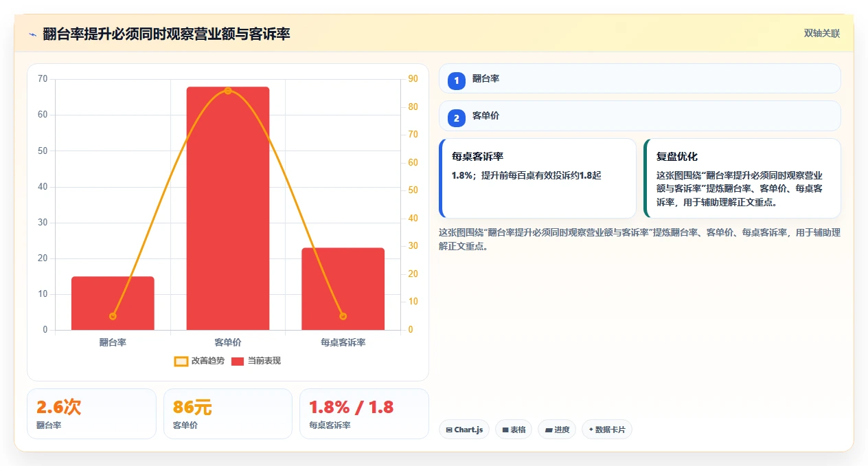Click the Chart.js tag chip
The height and width of the screenshot is (466, 868).
tap(464, 430)
